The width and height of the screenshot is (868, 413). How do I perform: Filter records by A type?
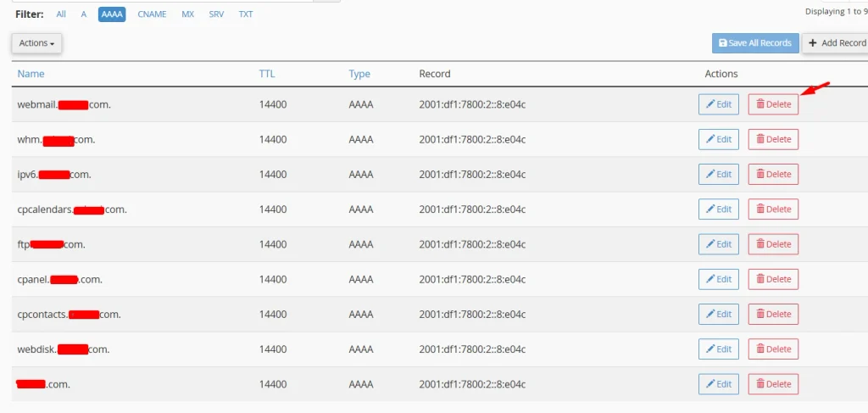point(84,14)
